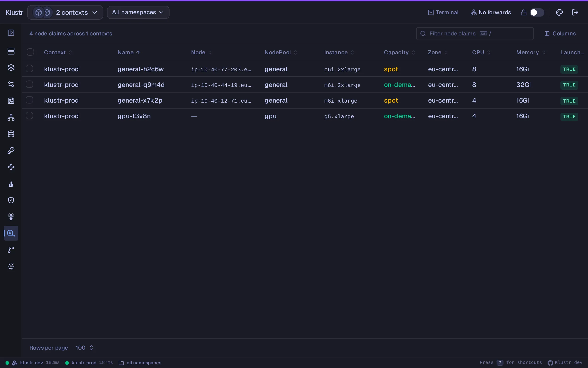This screenshot has width=588, height=368.
Task: Click the active Karpenter search sidebar icon
Action: pos(11,233)
